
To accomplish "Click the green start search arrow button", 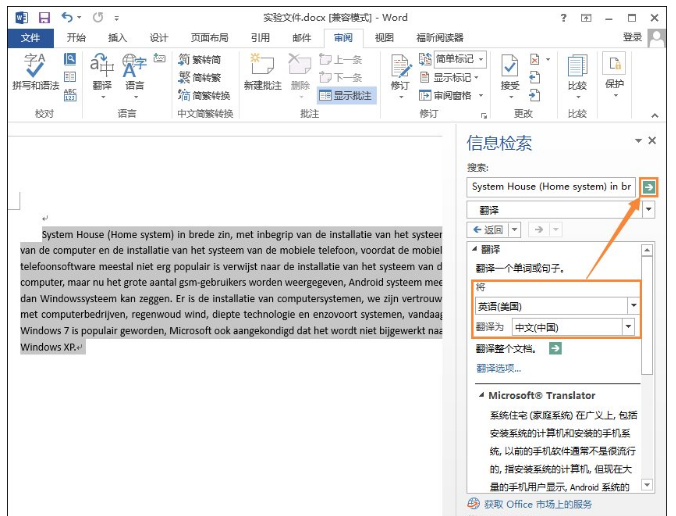I will [x=650, y=186].
